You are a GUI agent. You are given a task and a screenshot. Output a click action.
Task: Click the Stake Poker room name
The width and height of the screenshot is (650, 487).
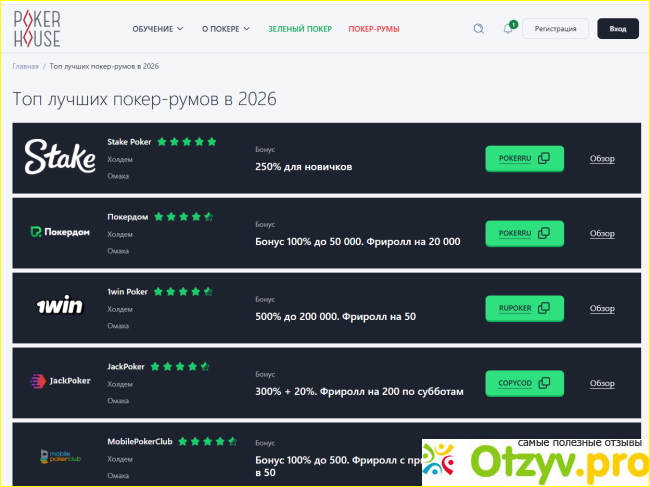(129, 142)
